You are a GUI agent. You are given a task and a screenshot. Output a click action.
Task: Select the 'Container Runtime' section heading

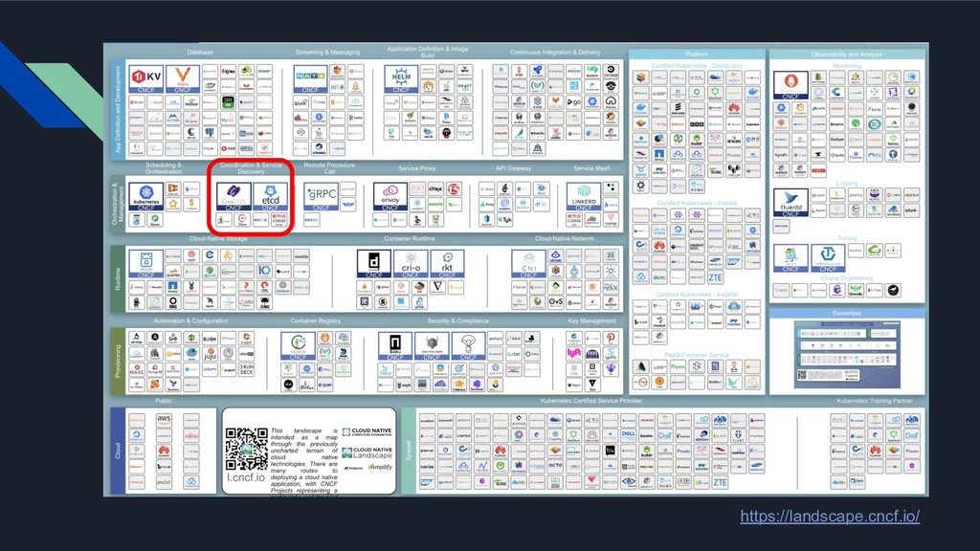(410, 238)
